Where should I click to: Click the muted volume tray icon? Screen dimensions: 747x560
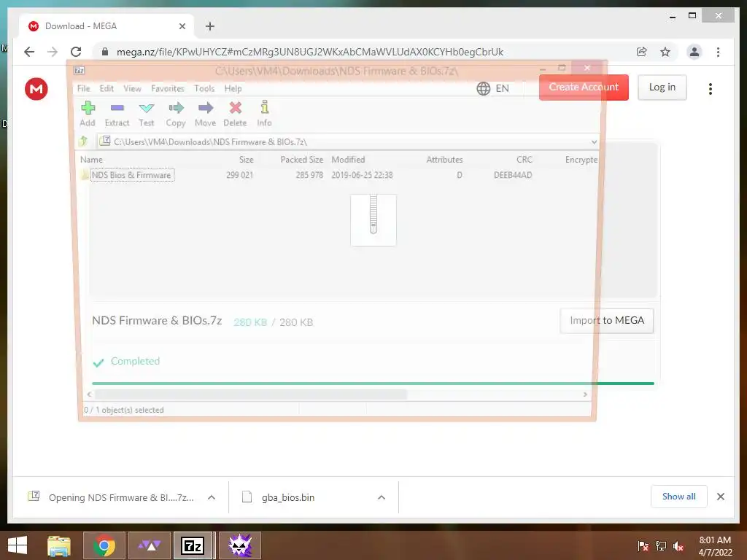click(x=678, y=546)
